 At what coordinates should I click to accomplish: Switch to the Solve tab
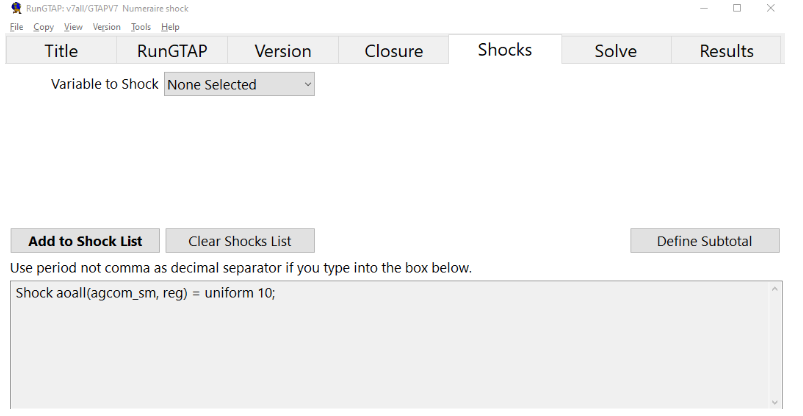pyautogui.click(x=616, y=51)
